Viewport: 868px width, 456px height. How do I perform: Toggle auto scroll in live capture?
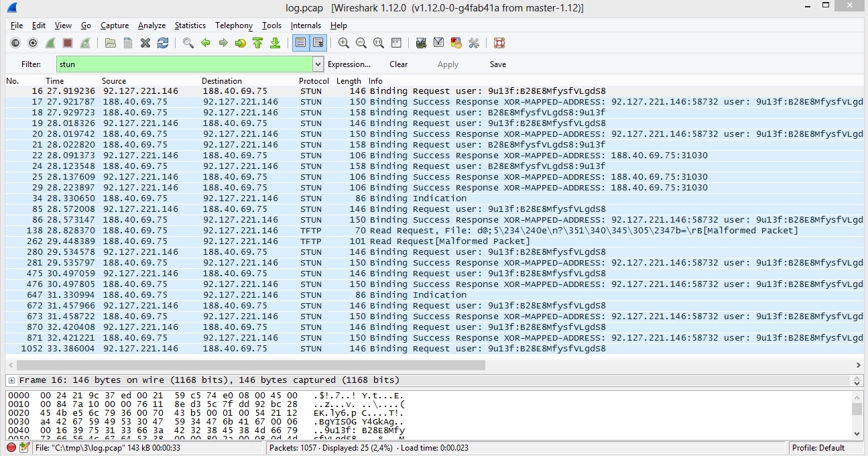tap(318, 43)
